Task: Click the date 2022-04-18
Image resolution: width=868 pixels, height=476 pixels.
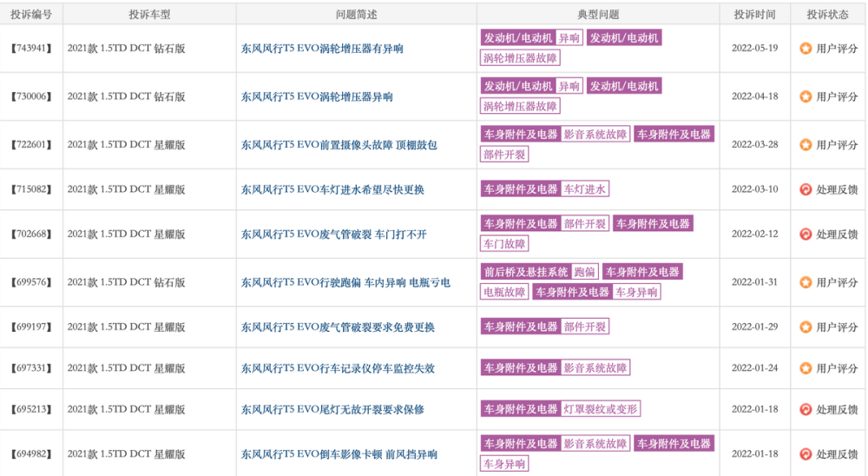Action: point(754,96)
